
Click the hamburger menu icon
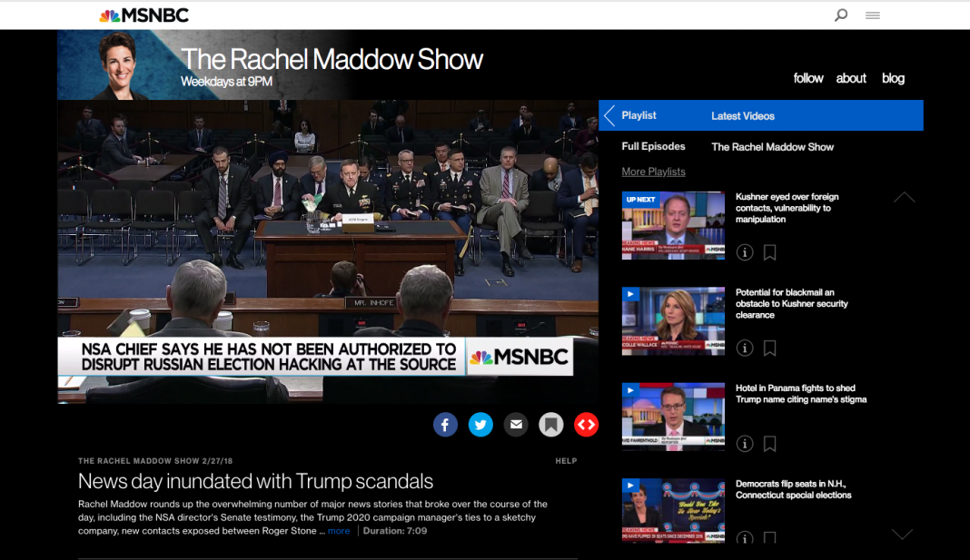(x=873, y=15)
